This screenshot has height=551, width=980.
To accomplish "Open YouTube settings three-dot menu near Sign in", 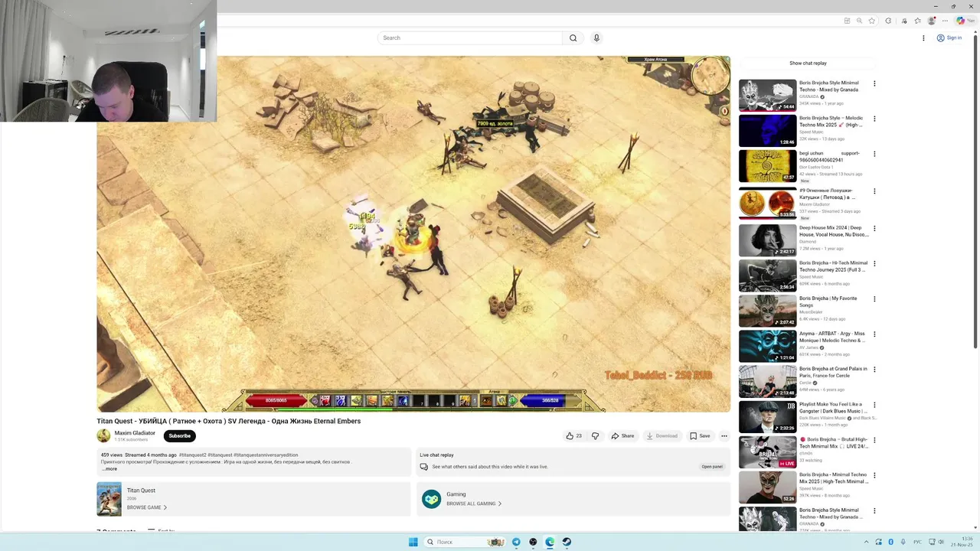I will coord(923,37).
